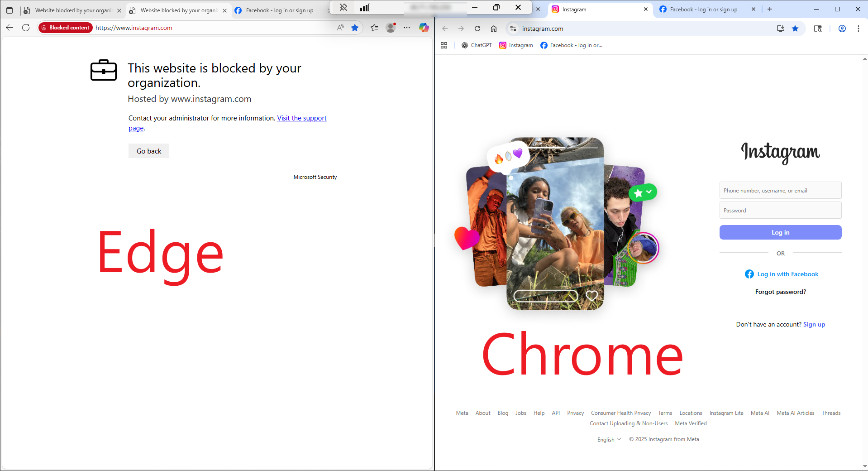The height and width of the screenshot is (471, 868).
Task: Click the install app icon in Chrome's address bar
Action: click(x=781, y=29)
